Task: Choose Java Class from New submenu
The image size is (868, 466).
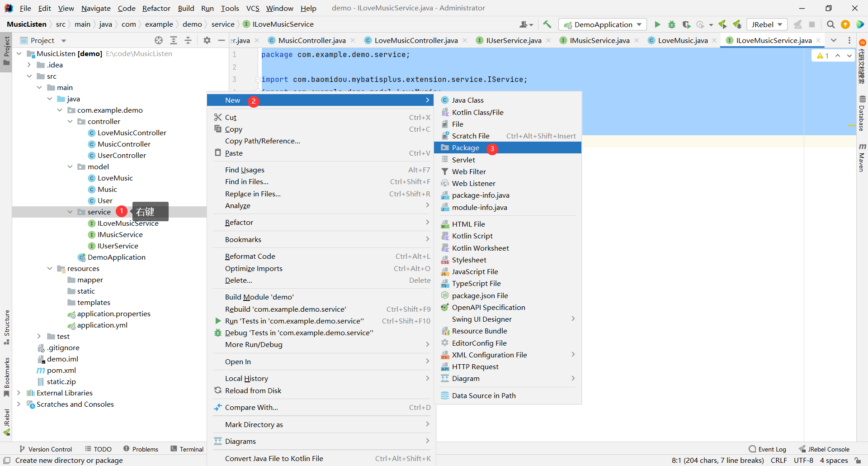Action: (507, 100)
